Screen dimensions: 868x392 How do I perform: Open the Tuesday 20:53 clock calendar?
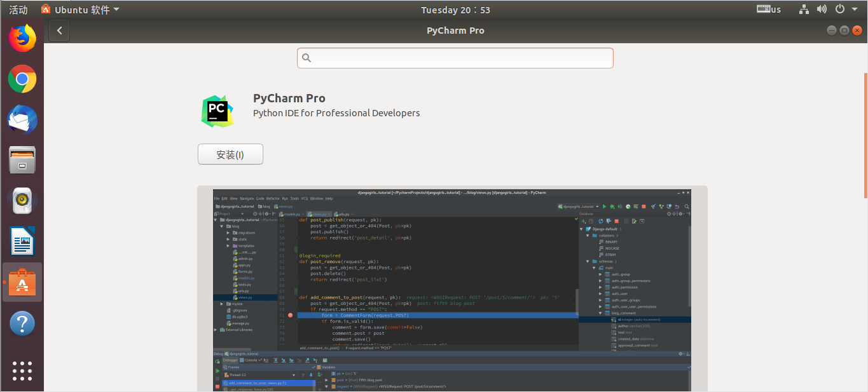point(455,10)
